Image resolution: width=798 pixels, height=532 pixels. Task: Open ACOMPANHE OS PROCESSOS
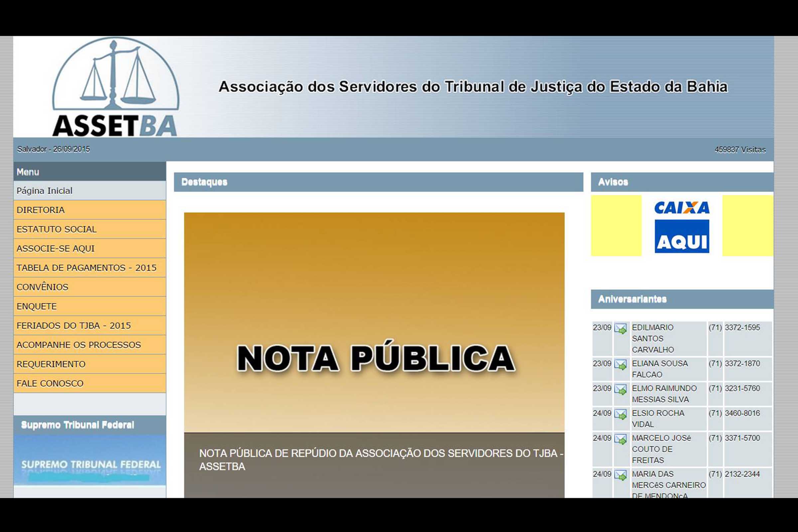[x=78, y=345]
